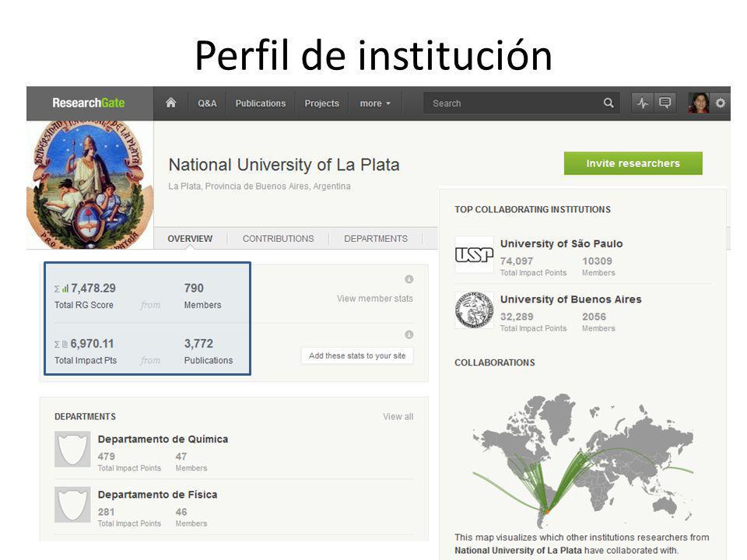
Task: Click Add these stats to your site
Action: (357, 355)
